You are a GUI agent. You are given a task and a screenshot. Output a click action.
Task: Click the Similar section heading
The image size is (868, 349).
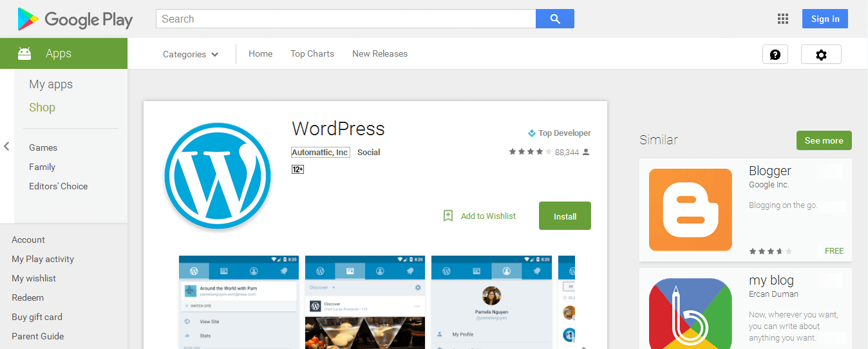click(x=659, y=140)
